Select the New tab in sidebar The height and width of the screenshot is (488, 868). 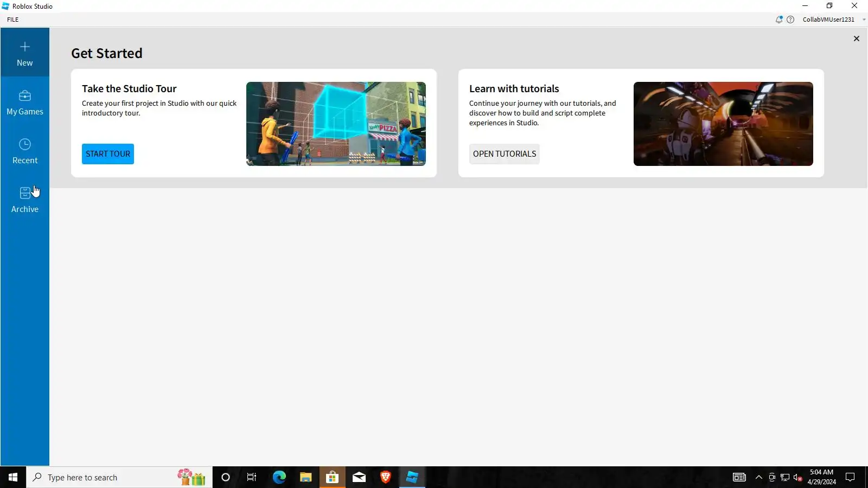click(25, 53)
